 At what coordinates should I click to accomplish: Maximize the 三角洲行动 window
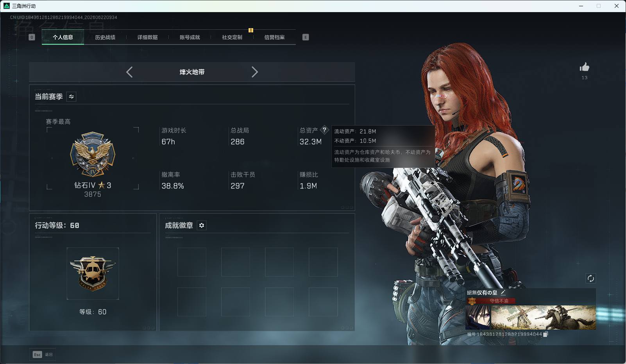pos(599,6)
